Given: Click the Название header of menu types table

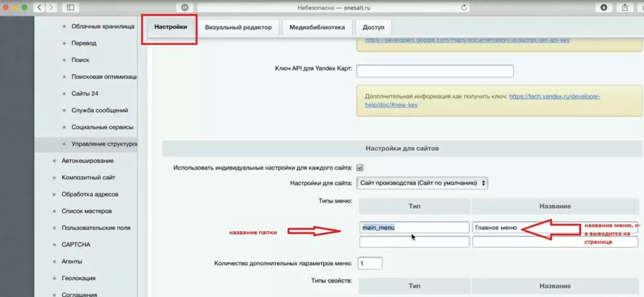Looking at the screenshot, I should [x=555, y=207].
